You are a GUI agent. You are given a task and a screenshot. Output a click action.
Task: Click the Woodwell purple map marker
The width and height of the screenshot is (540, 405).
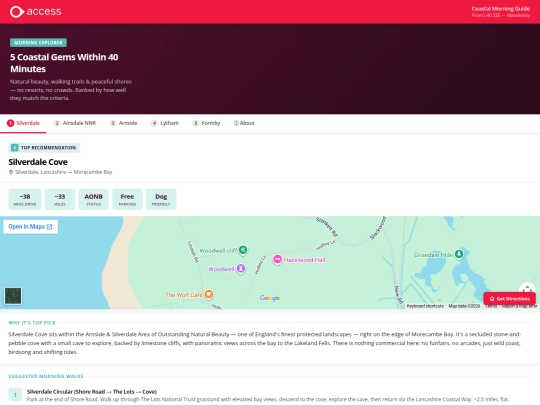241,268
